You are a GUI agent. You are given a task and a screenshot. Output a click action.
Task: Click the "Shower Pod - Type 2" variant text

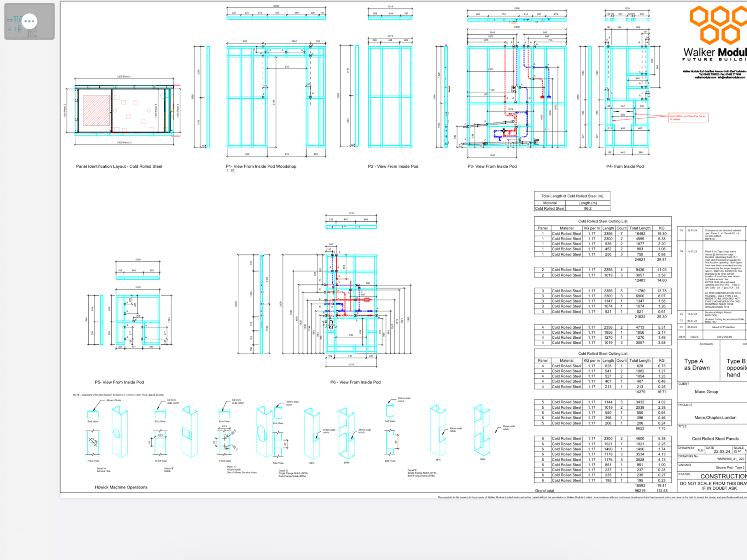[730, 467]
